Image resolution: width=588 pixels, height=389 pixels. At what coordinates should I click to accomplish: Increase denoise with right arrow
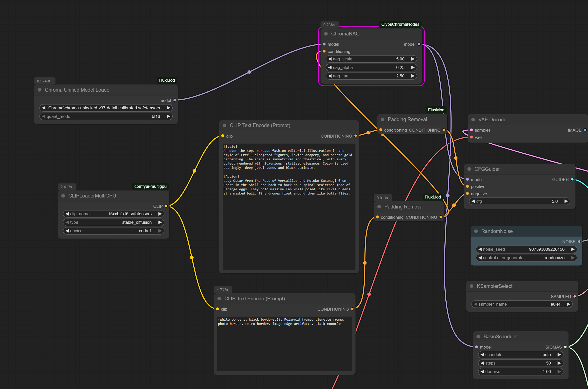point(559,372)
